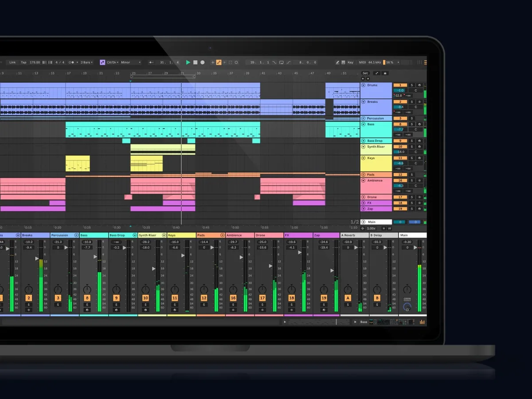Click the Keys channel pan knob
The width and height of the screenshot is (532, 399).
coord(175,289)
